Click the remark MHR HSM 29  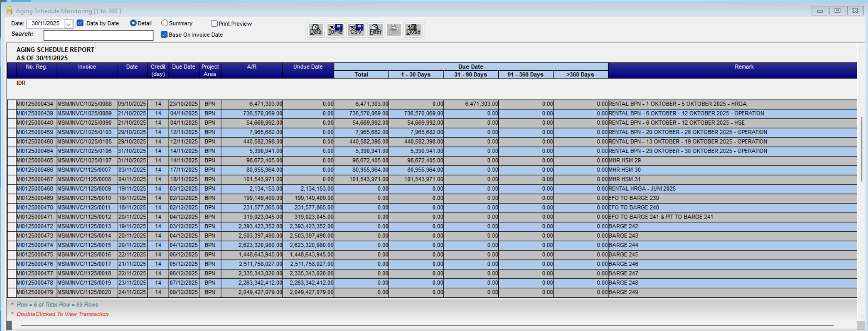(x=624, y=160)
